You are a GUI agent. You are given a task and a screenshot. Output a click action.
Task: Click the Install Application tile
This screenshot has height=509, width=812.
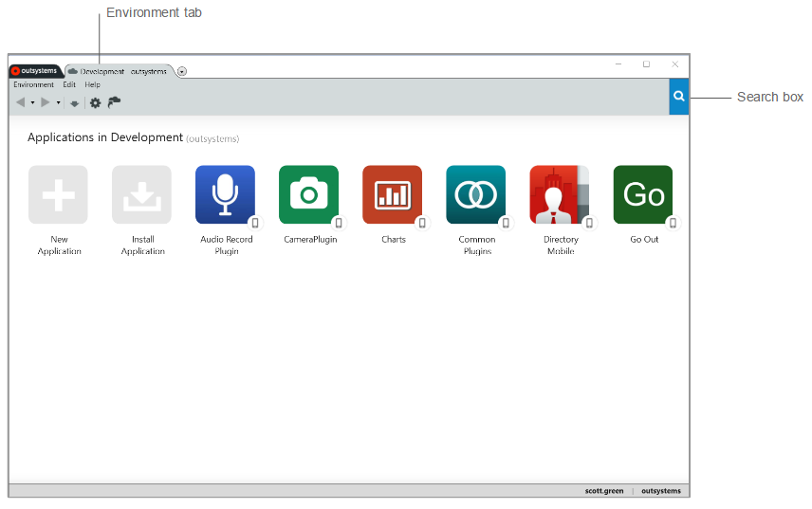pyautogui.click(x=141, y=194)
